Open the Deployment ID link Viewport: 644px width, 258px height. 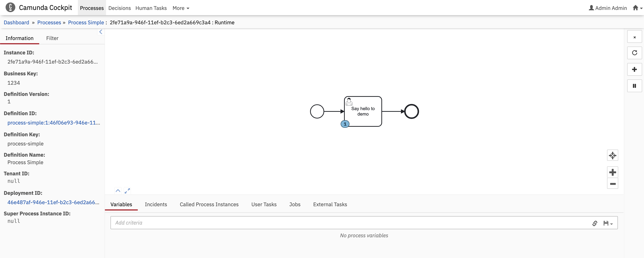[53, 202]
